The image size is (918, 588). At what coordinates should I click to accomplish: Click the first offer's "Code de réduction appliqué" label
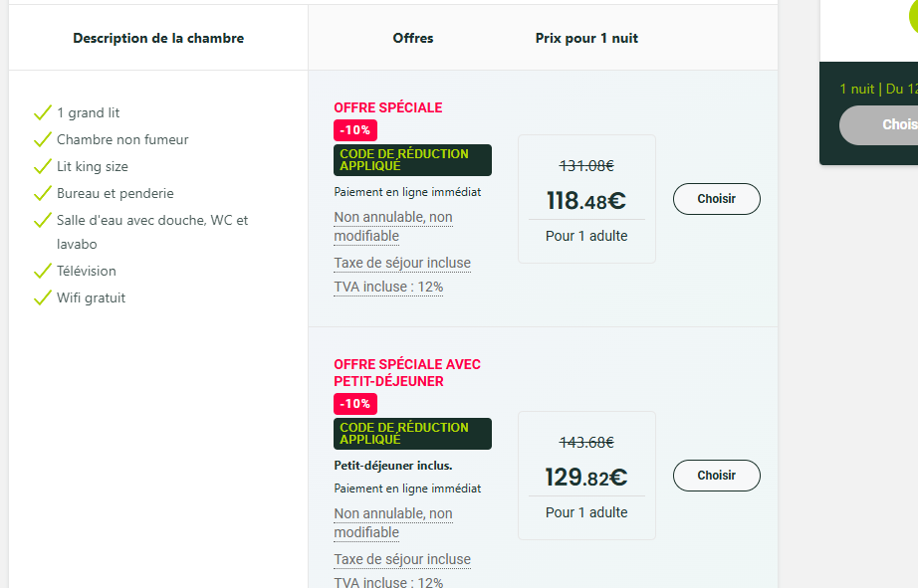coord(412,160)
